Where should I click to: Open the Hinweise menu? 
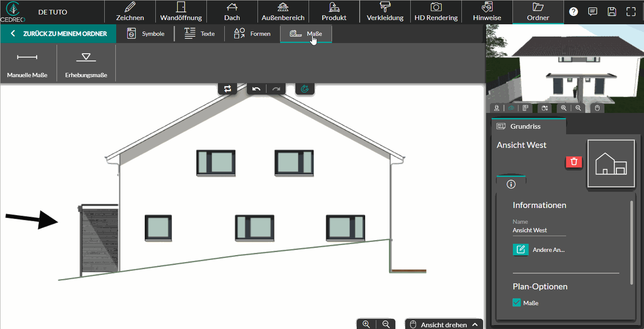(x=487, y=12)
